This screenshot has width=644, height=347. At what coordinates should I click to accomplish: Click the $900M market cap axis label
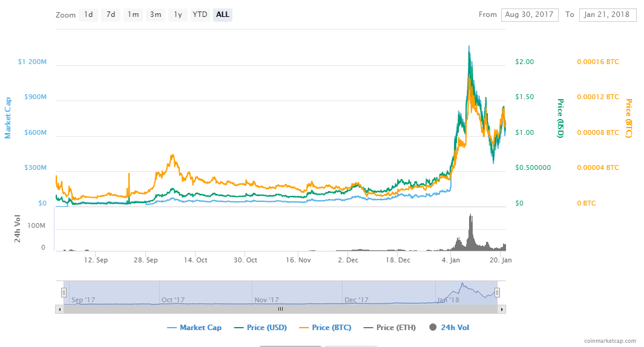pyautogui.click(x=35, y=97)
